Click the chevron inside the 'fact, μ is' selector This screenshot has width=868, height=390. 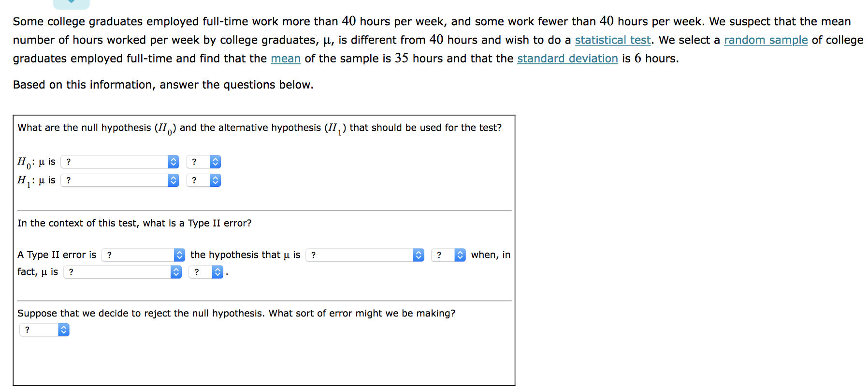(175, 272)
